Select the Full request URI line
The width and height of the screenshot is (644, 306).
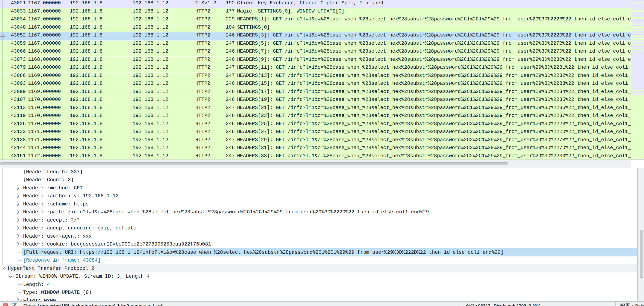click(263, 252)
